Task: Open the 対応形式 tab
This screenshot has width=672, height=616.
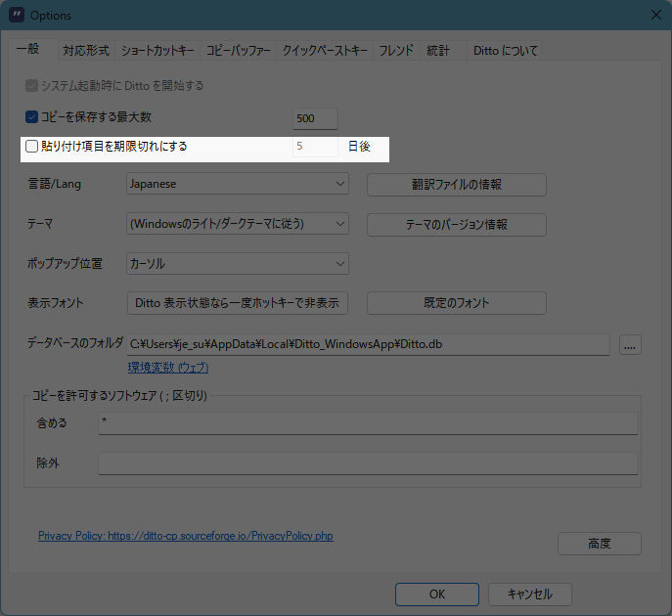Action: pyautogui.click(x=86, y=51)
